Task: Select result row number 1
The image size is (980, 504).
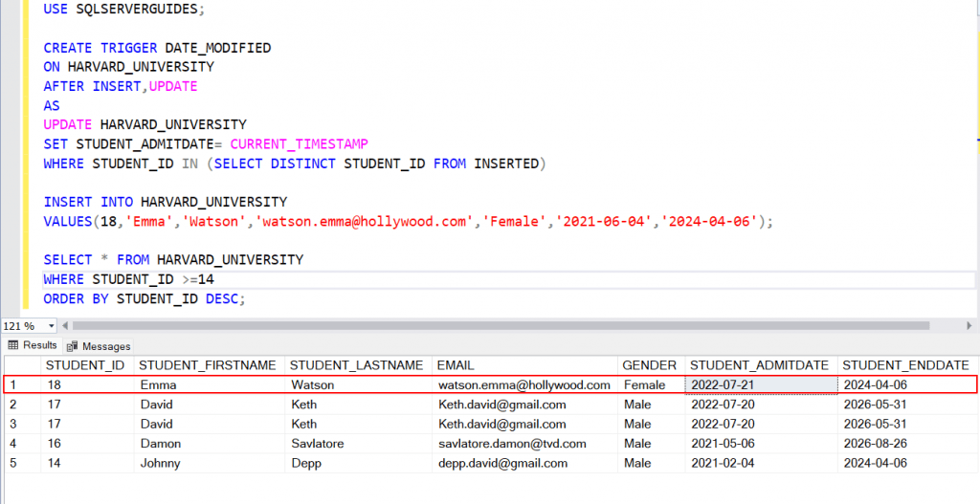Action: coord(23,384)
